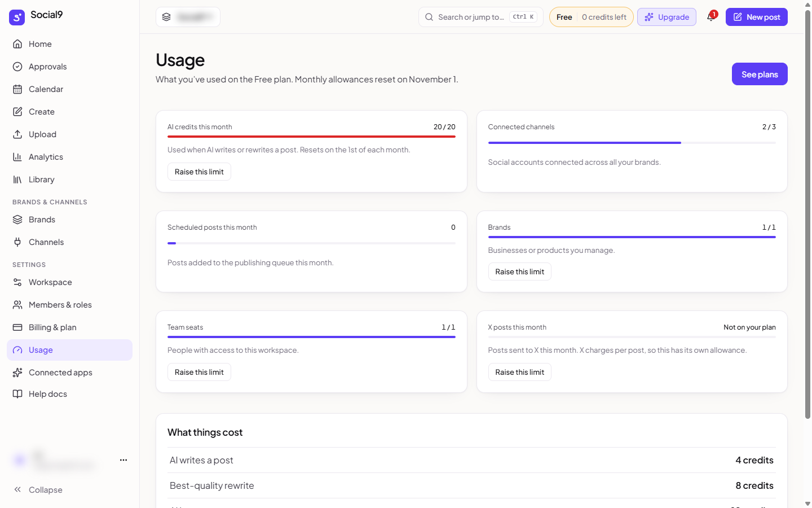Image resolution: width=812 pixels, height=508 pixels.
Task: Click the Upgrade button
Action: [667, 17]
